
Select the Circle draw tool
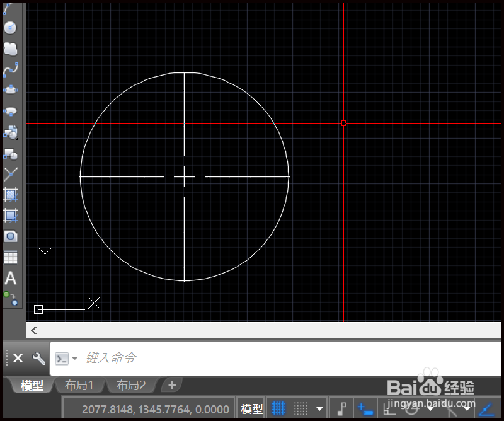coord(10,28)
